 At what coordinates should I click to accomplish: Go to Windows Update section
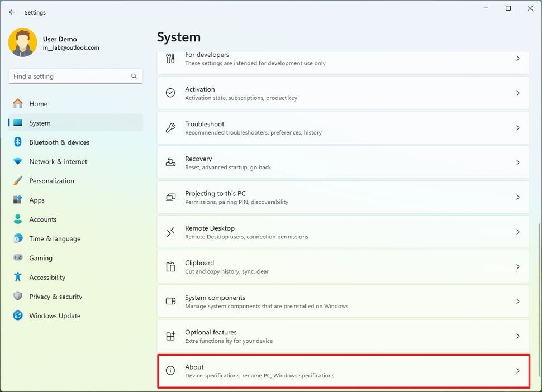tap(55, 316)
